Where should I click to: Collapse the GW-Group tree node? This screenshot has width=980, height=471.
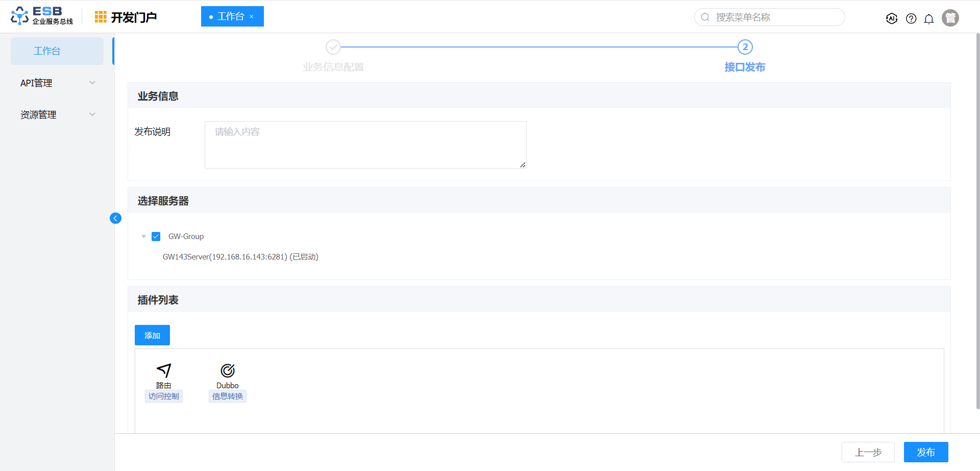pos(144,237)
